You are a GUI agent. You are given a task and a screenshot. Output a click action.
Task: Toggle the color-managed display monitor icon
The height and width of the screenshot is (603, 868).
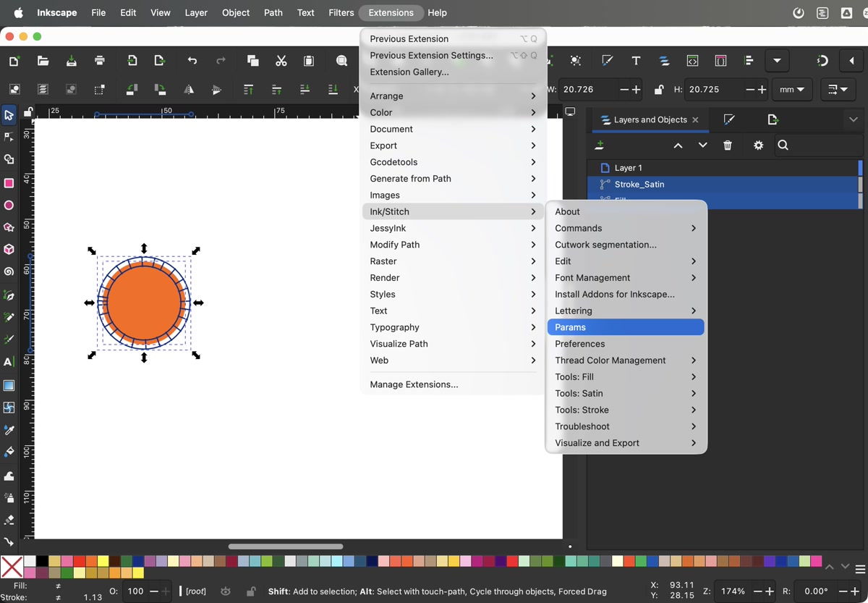pyautogui.click(x=570, y=112)
